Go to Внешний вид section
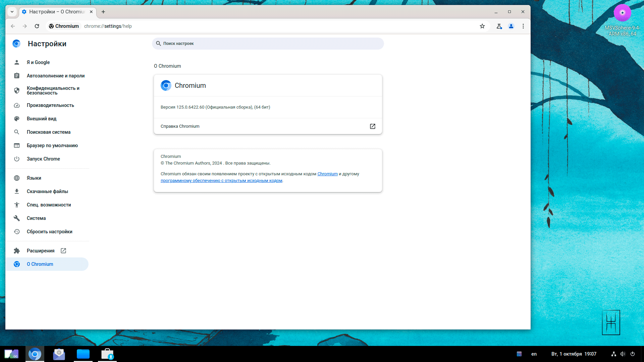 click(x=42, y=119)
